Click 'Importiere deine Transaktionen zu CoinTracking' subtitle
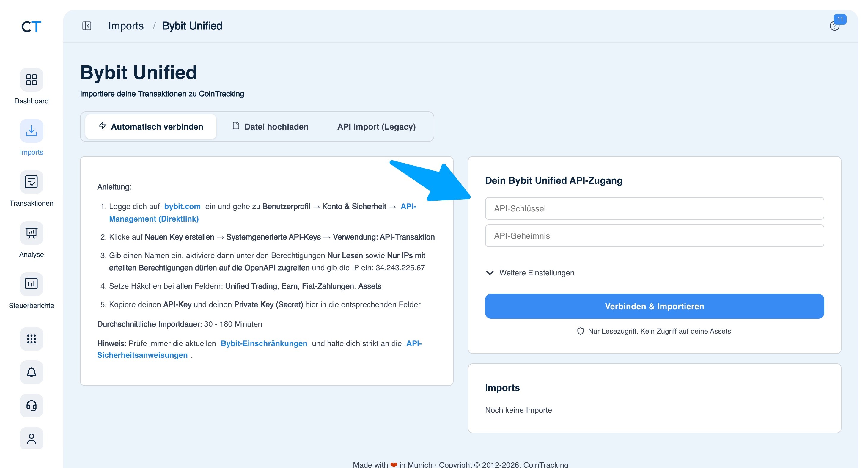This screenshot has height=468, width=868. [x=162, y=94]
